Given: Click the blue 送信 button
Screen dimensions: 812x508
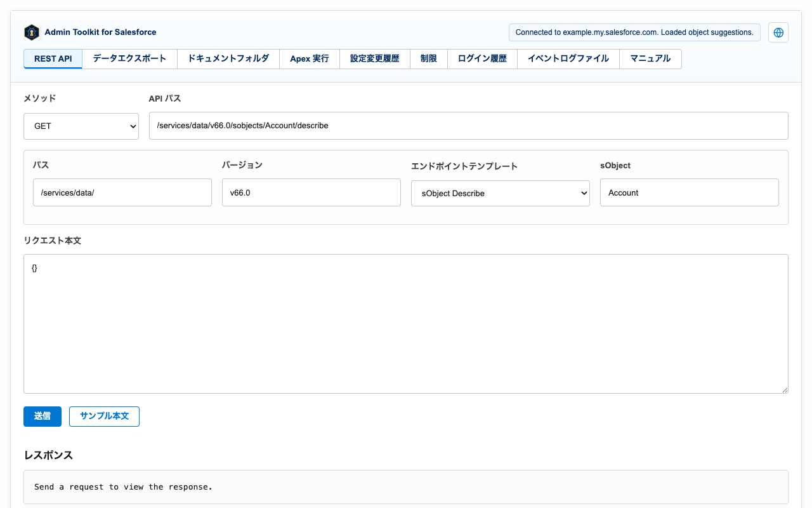Looking at the screenshot, I should 43,416.
